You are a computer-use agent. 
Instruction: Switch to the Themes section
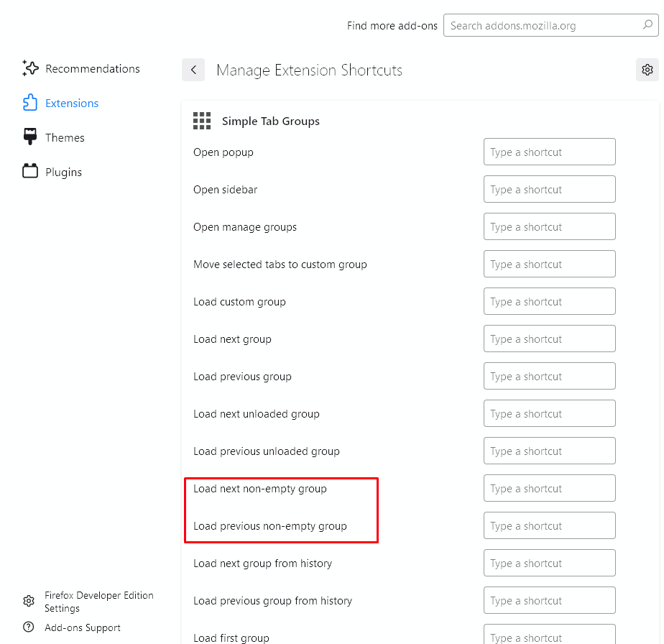click(x=65, y=137)
